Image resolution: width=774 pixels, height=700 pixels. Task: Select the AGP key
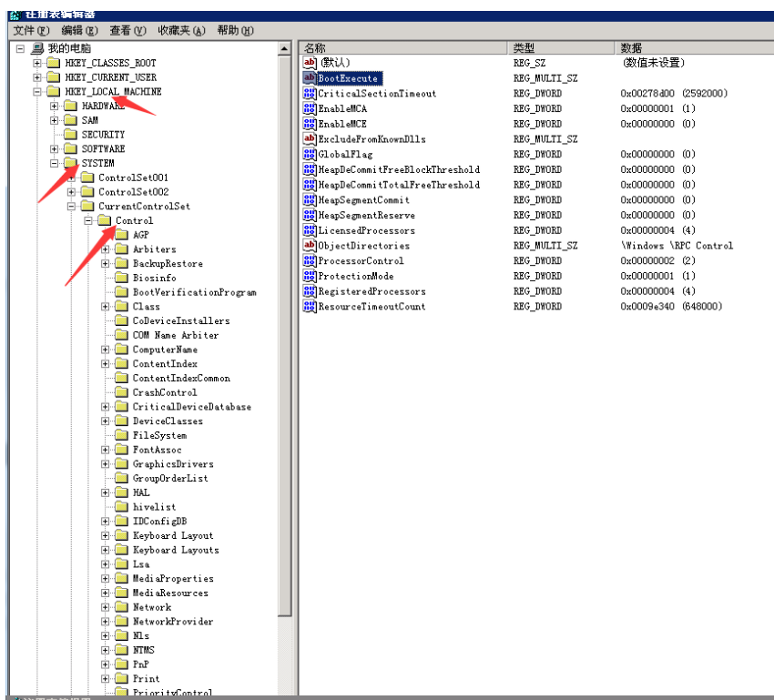(140, 235)
